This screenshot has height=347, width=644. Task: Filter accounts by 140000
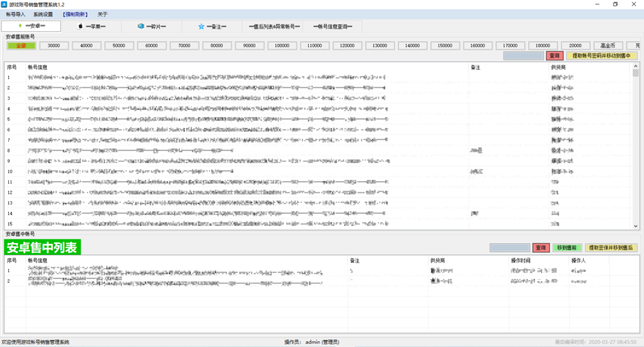pyautogui.click(x=413, y=46)
